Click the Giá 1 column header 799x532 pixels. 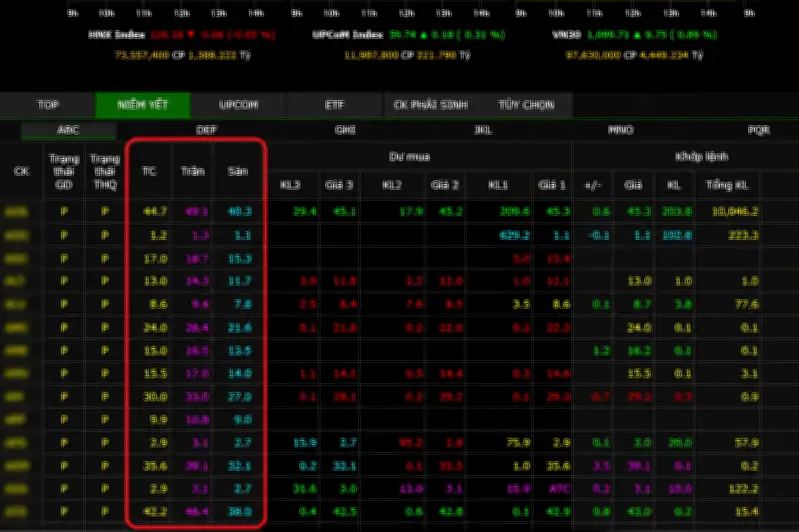[552, 185]
